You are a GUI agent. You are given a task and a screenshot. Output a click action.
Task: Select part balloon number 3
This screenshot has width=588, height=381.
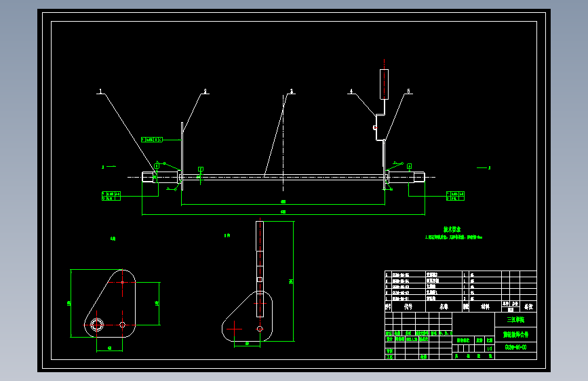pos(292,91)
